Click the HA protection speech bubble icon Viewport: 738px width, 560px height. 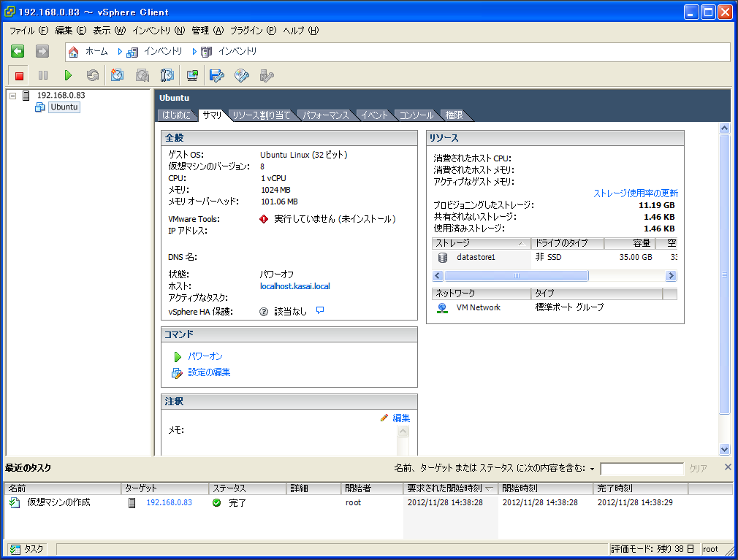click(320, 310)
